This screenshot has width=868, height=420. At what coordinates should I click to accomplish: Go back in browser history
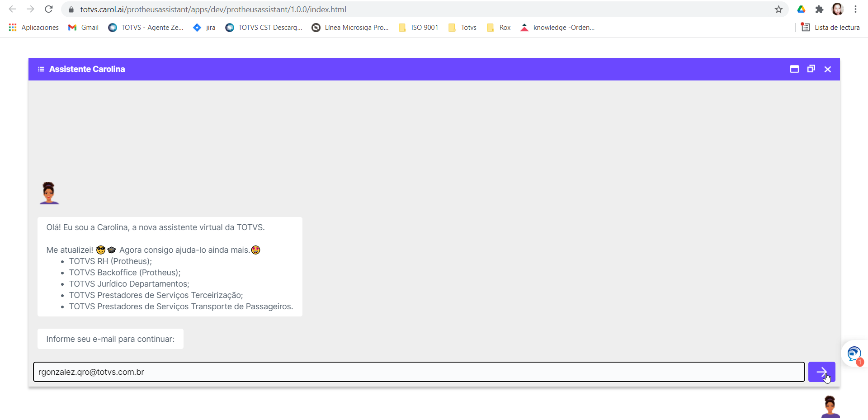tap(12, 9)
